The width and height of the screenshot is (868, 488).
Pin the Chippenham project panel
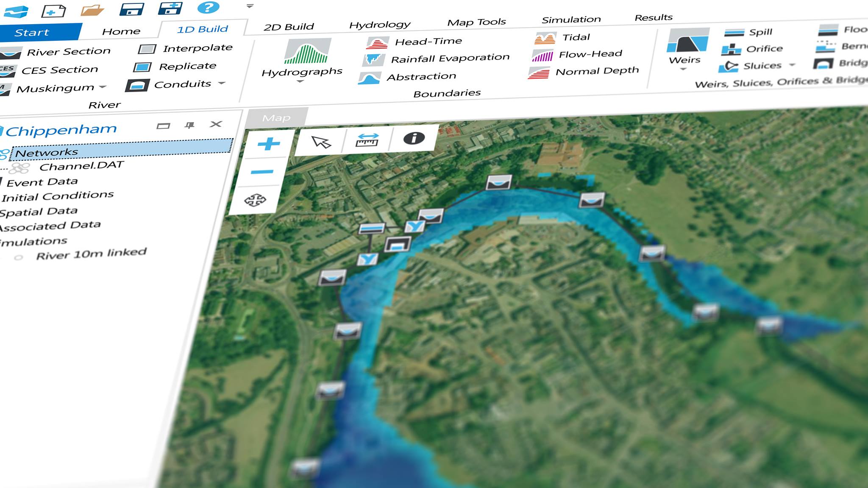[x=189, y=125]
